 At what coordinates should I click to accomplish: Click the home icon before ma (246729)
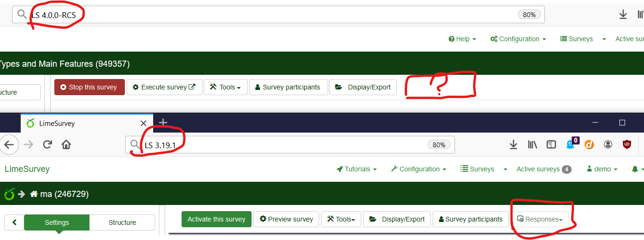click(x=34, y=194)
